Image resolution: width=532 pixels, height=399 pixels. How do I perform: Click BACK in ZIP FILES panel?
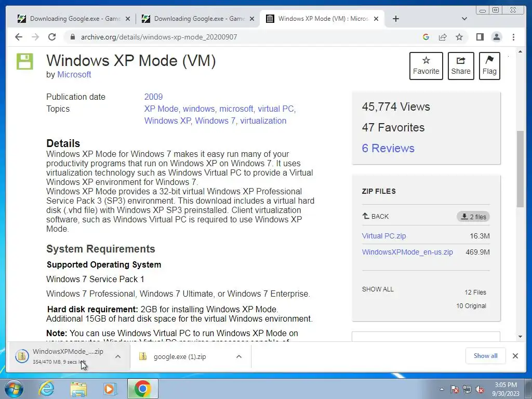(376, 217)
